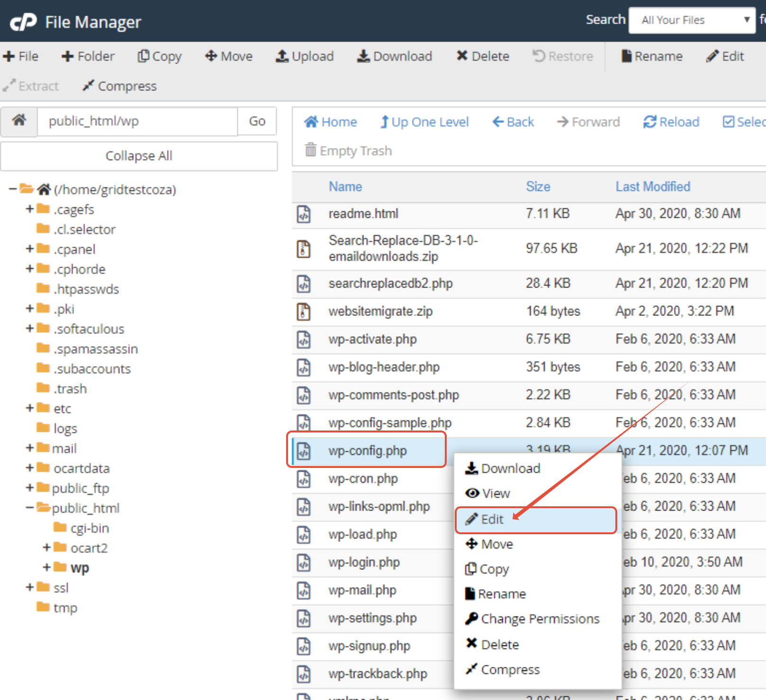Expand the .cpanel folder

[30, 249]
